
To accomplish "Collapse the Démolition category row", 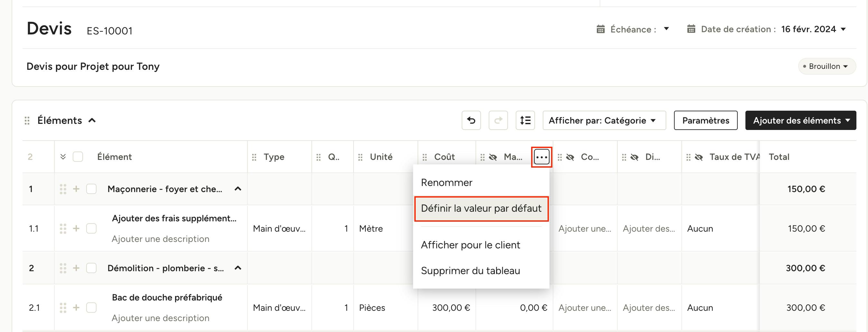I will [x=238, y=268].
